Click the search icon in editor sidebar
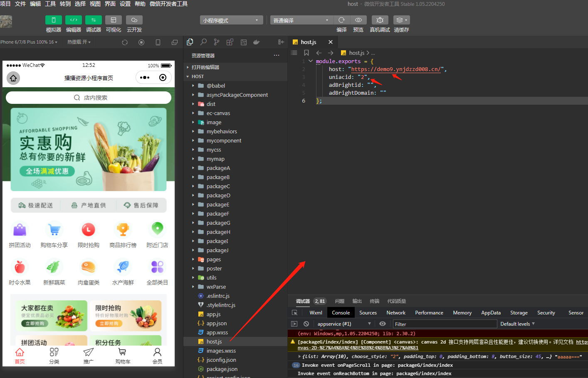588x378 pixels. point(203,42)
